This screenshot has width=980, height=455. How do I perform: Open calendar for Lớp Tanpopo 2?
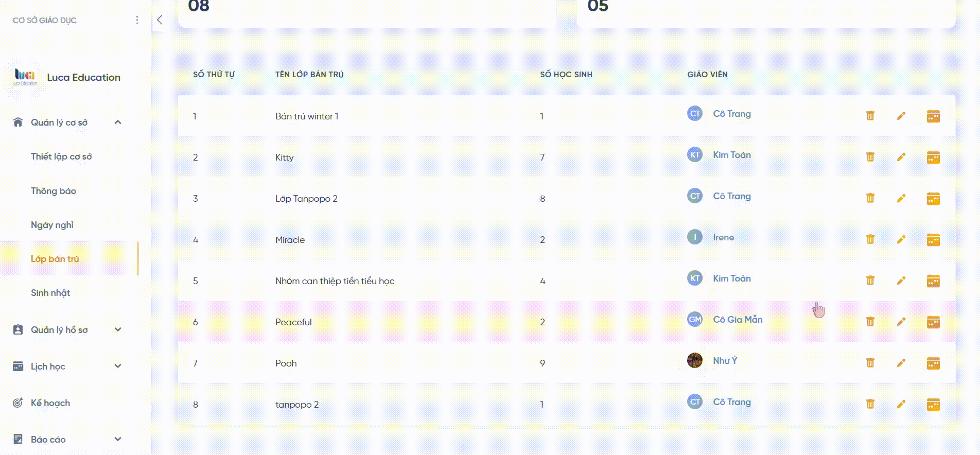point(933,198)
